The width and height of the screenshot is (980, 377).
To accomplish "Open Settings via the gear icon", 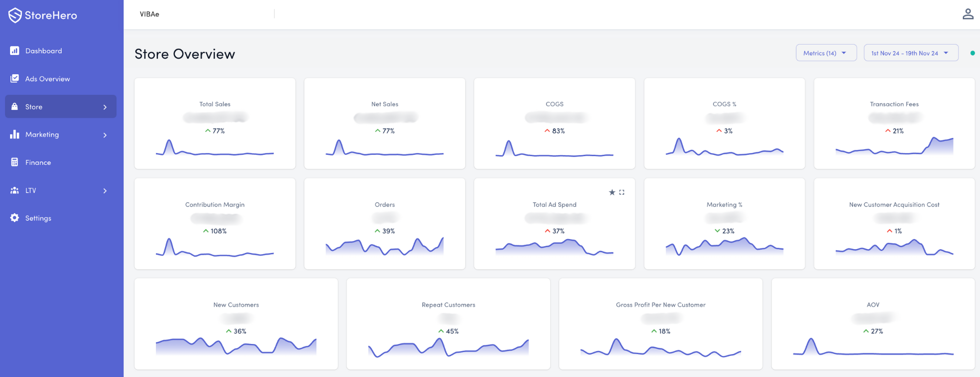I will 15,218.
